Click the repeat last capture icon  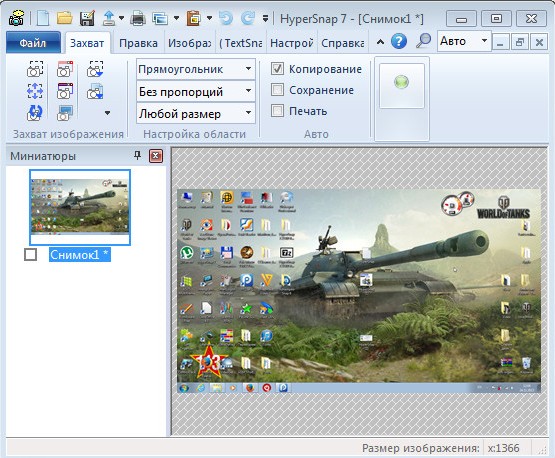tap(35, 113)
